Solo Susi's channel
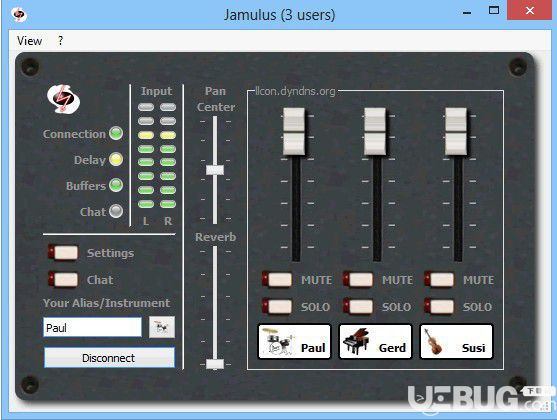Image resolution: width=557 pixels, height=420 pixels. tap(439, 306)
